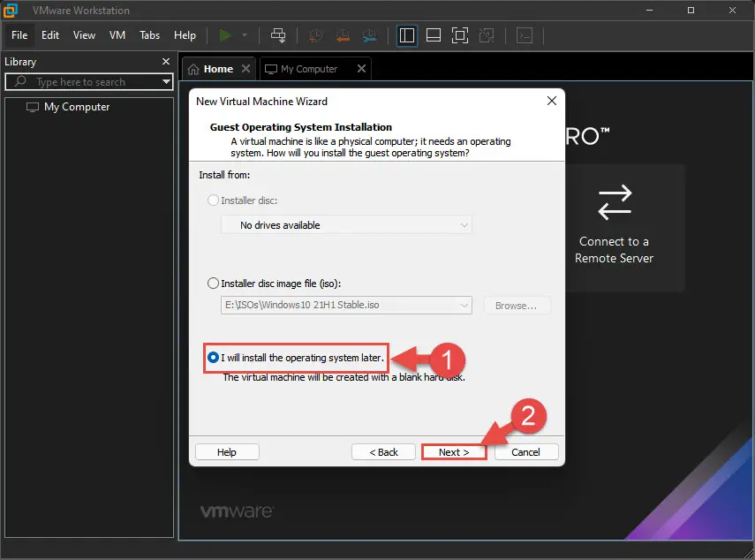Click the Connect to a Remote Server tile
Image resolution: width=755 pixels, height=560 pixels.
[625, 228]
